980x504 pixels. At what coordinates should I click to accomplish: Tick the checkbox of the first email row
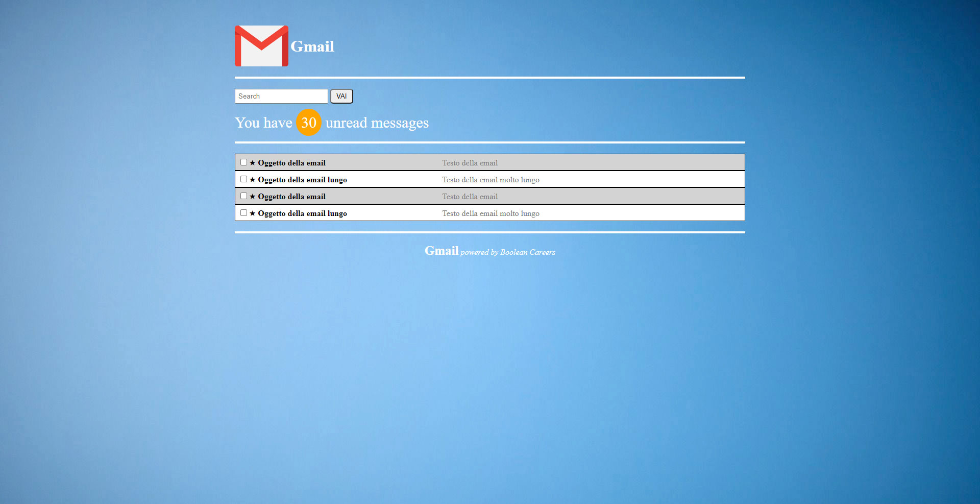(243, 162)
